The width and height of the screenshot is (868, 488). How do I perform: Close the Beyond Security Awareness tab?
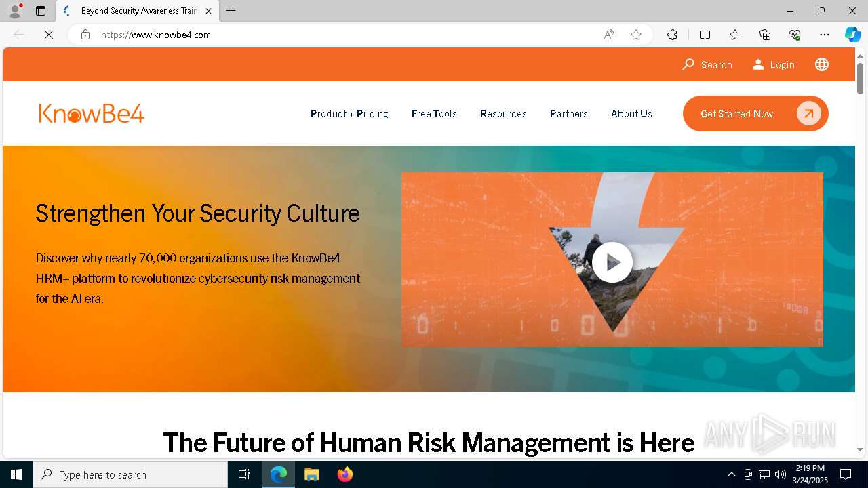(208, 11)
